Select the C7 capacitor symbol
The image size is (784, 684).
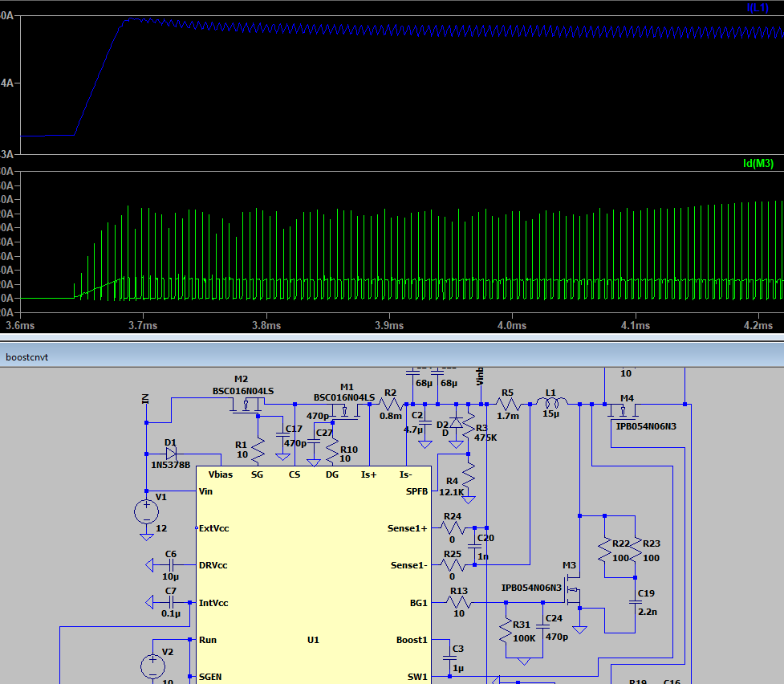170,602
